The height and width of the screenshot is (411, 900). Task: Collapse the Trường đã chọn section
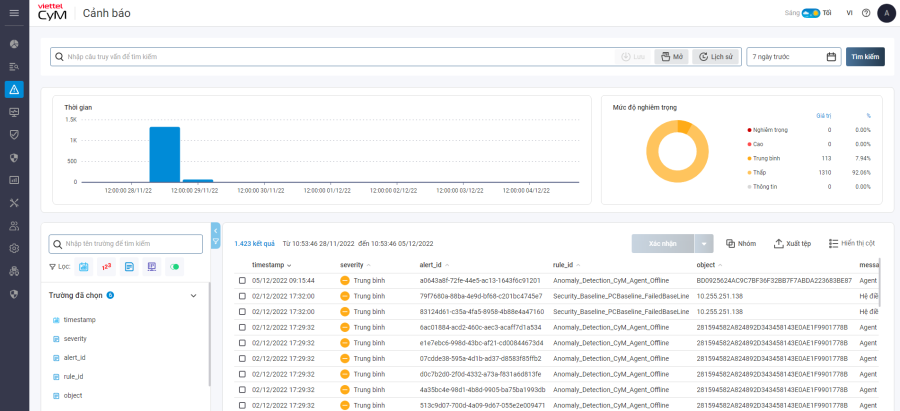pyautogui.click(x=193, y=296)
